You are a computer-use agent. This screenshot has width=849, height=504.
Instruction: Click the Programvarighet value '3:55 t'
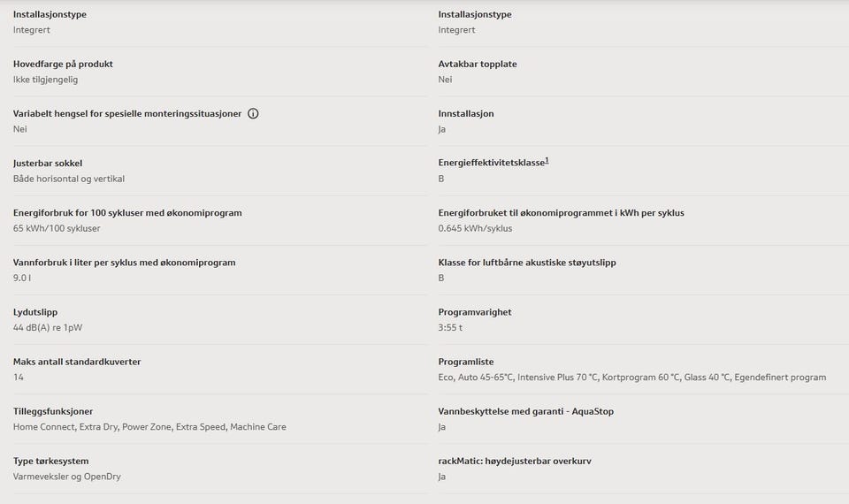[450, 327]
